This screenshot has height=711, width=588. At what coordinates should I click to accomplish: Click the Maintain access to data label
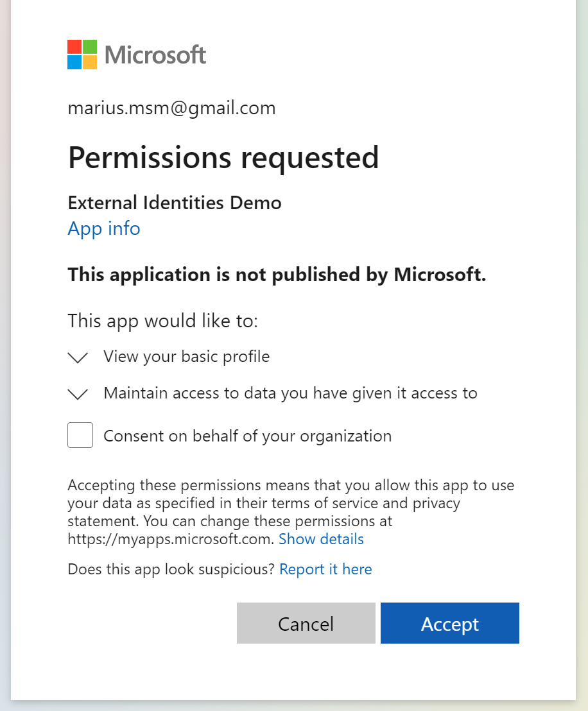[290, 393]
